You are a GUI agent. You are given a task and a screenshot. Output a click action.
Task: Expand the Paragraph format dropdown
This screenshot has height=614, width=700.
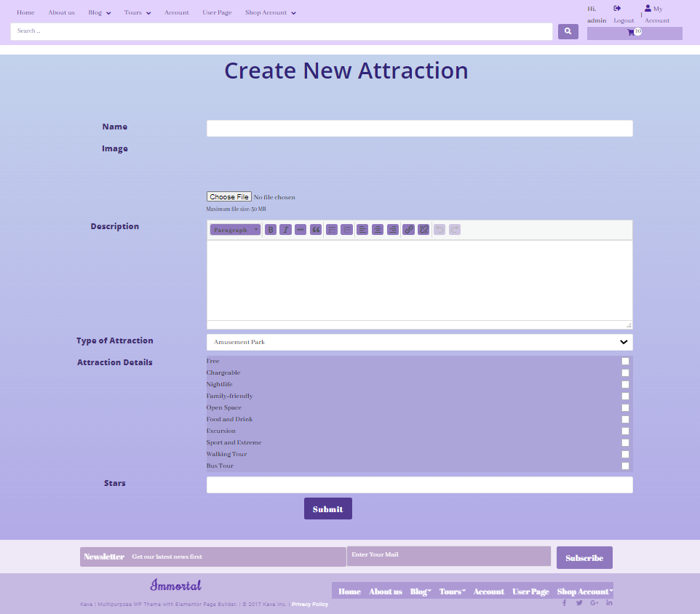point(235,230)
